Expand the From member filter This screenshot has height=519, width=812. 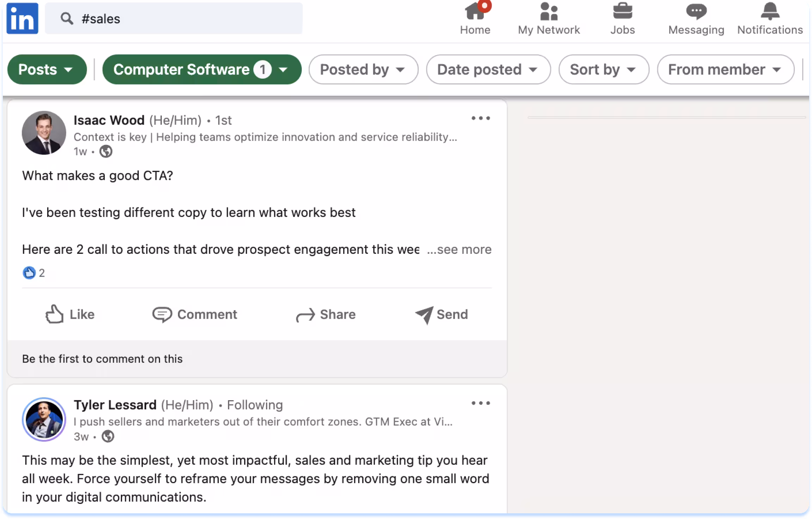point(725,69)
